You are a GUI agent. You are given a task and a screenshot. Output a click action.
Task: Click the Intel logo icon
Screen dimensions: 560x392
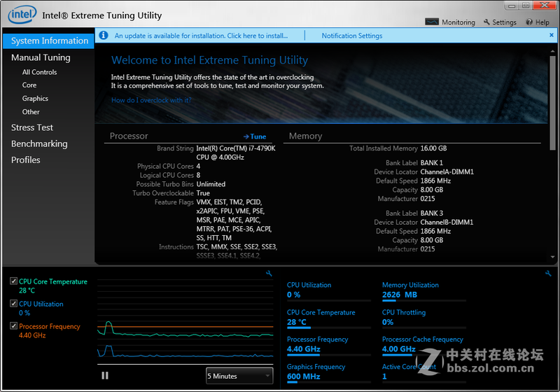click(22, 15)
